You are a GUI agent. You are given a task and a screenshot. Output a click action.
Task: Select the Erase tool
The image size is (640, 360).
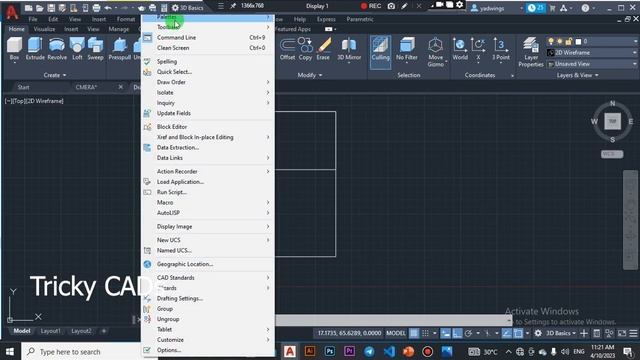point(323,49)
